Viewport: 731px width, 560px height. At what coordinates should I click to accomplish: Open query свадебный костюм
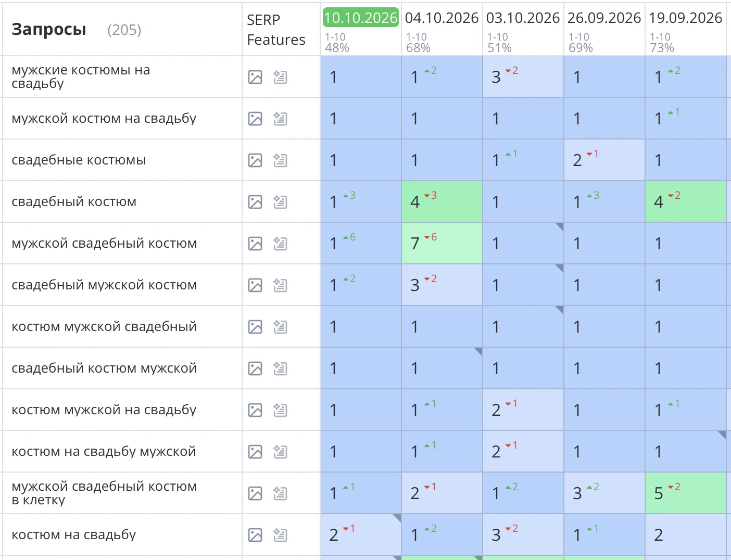(x=74, y=202)
